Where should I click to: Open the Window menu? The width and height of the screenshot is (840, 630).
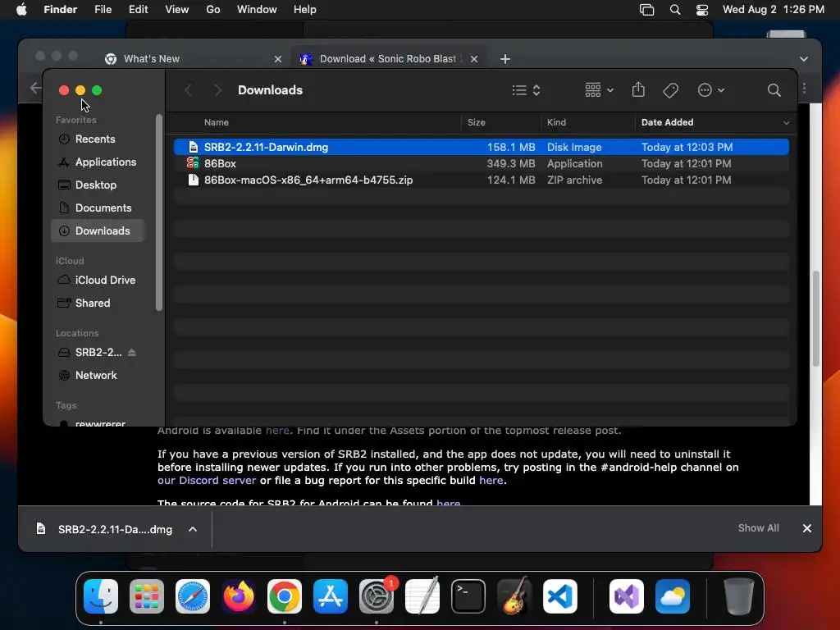click(257, 10)
